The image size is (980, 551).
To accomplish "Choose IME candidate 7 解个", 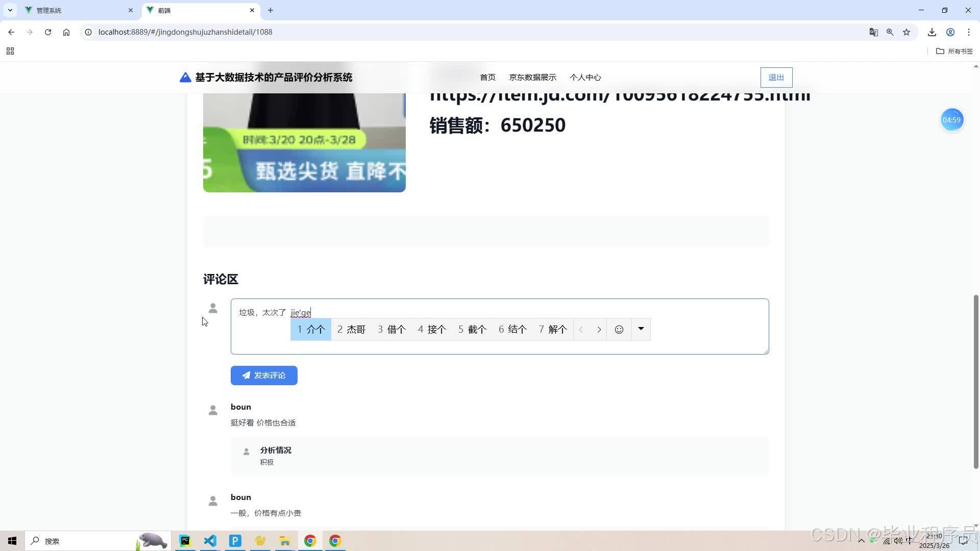I will (553, 330).
